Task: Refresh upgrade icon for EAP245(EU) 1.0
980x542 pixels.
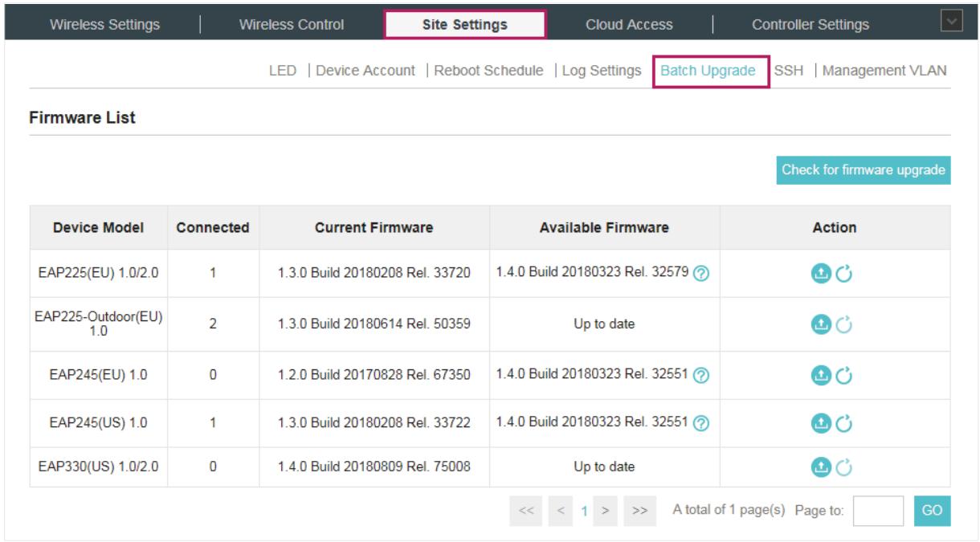Action: (843, 375)
